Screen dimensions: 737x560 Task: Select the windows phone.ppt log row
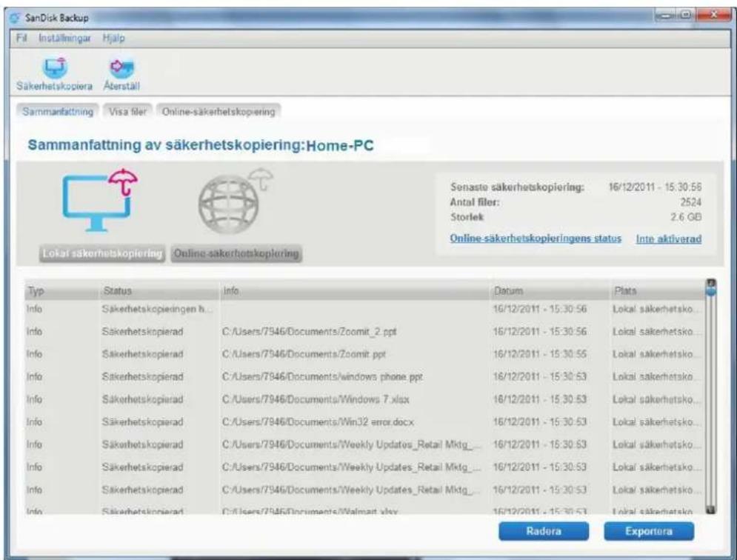[x=364, y=377]
